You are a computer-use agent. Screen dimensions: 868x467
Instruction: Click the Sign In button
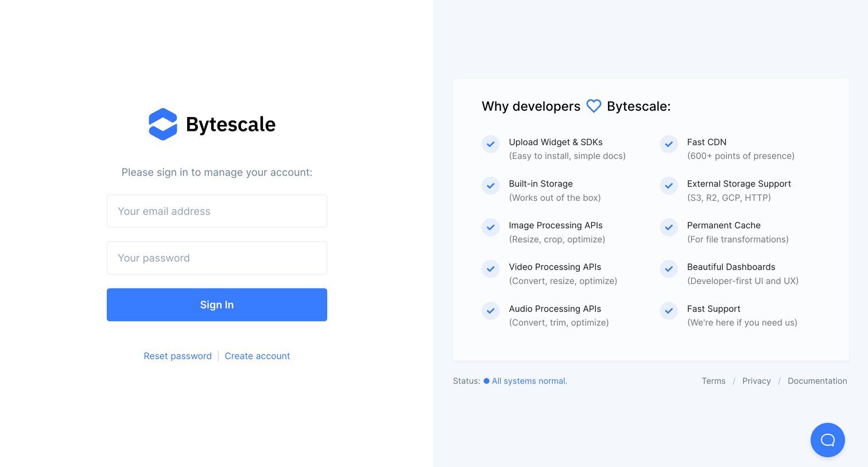point(217,305)
